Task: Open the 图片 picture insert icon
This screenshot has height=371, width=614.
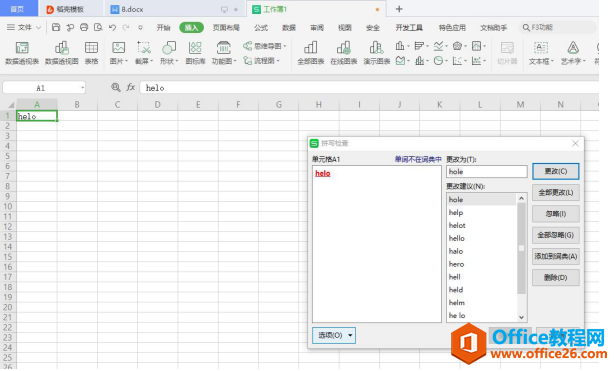Action: [x=119, y=53]
